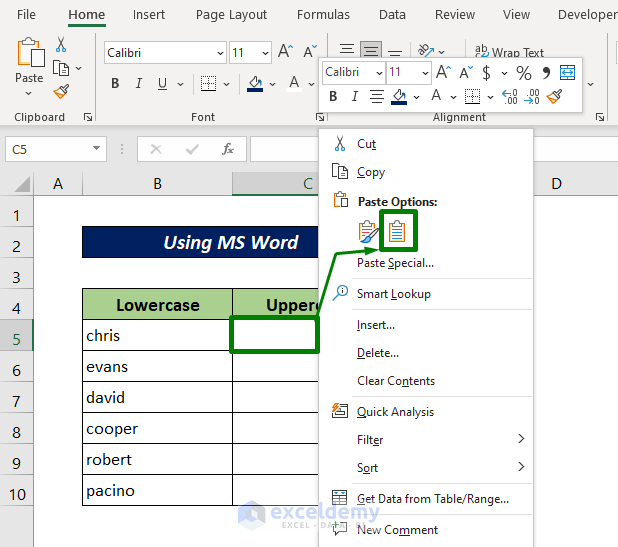The image size is (618, 547).
Task: Choose Keep Source Formatting paste option
Action: click(x=368, y=231)
